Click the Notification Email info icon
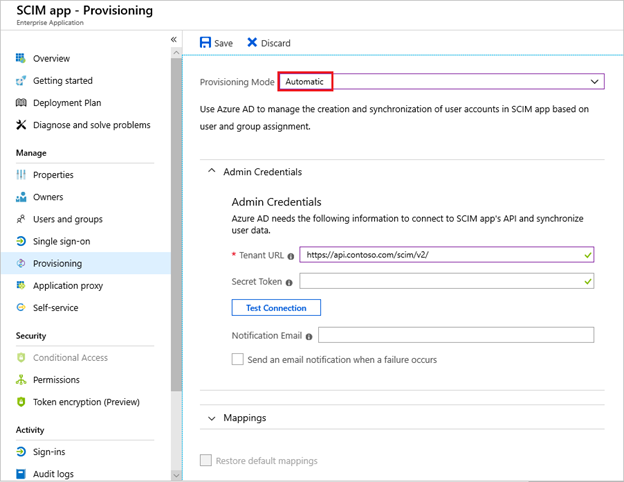 pos(309,337)
